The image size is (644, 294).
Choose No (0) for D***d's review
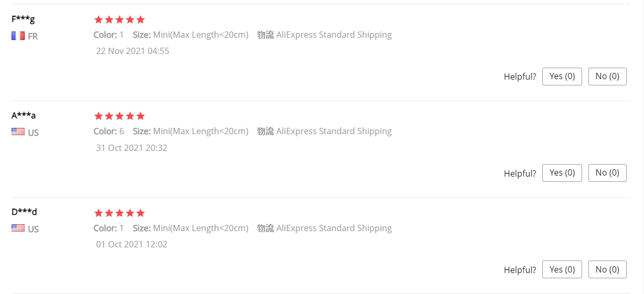pos(607,269)
